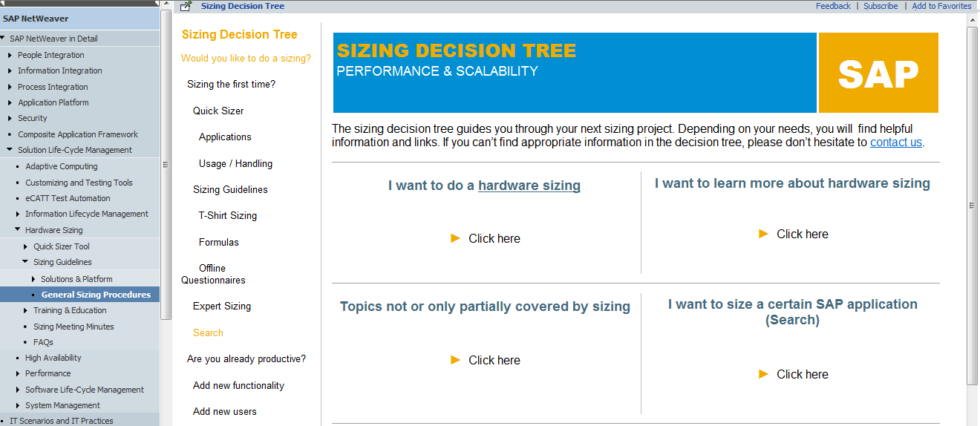Click the main page vertical scrollbar
Image resolution: width=980 pixels, height=426 pixels.
tap(973, 206)
